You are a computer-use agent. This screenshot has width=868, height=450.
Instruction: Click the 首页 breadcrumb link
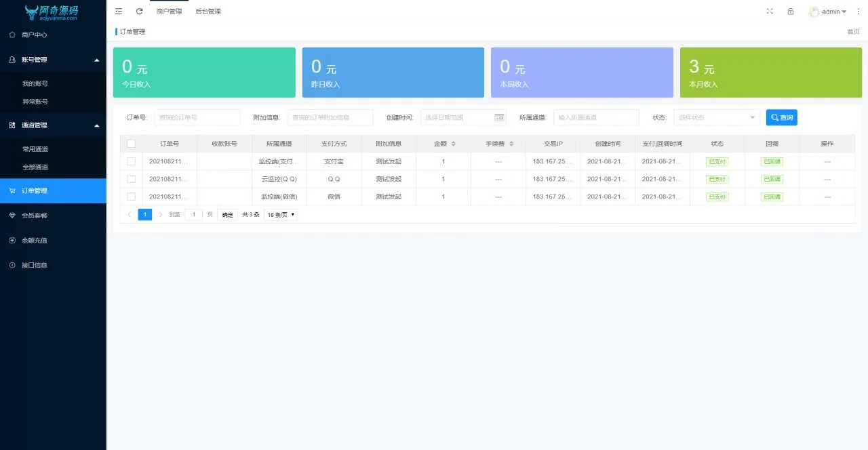[852, 31]
